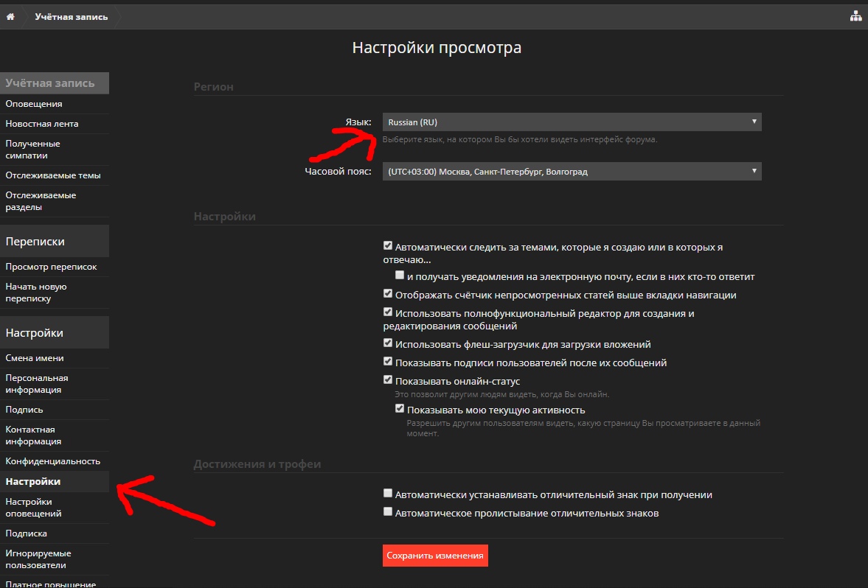The width and height of the screenshot is (868, 588).
Task: Open Новостная лента sidebar link
Action: pyautogui.click(x=42, y=124)
